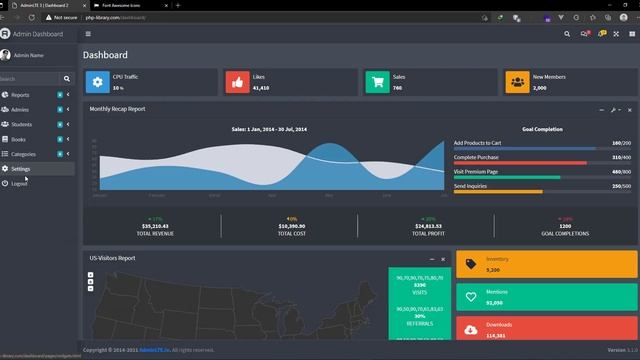Open the Admins sidebar menu
640x360 pixels.
click(37, 109)
